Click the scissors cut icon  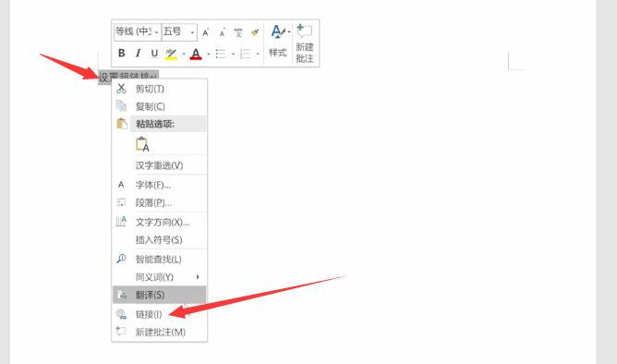[121, 89]
